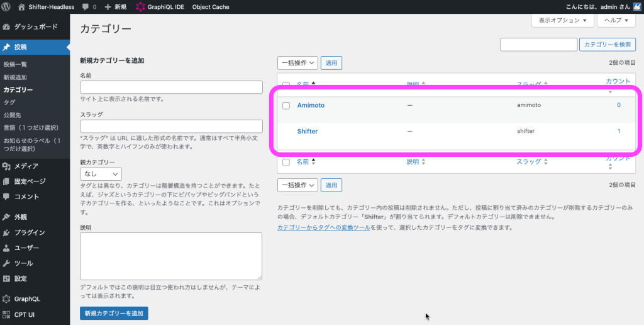Open 新規追加 in the posts submenu
The height and width of the screenshot is (325, 644).
click(x=16, y=77)
